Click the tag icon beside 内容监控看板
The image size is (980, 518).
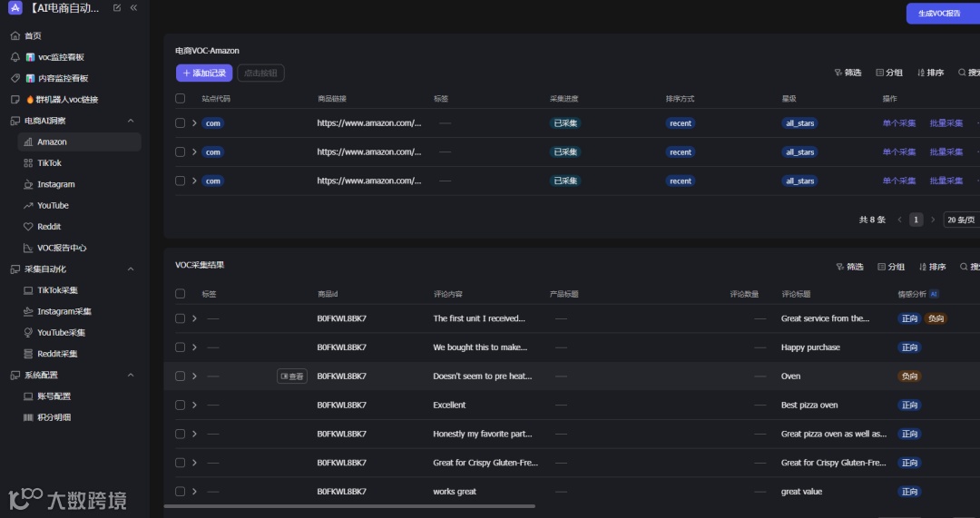click(x=15, y=78)
